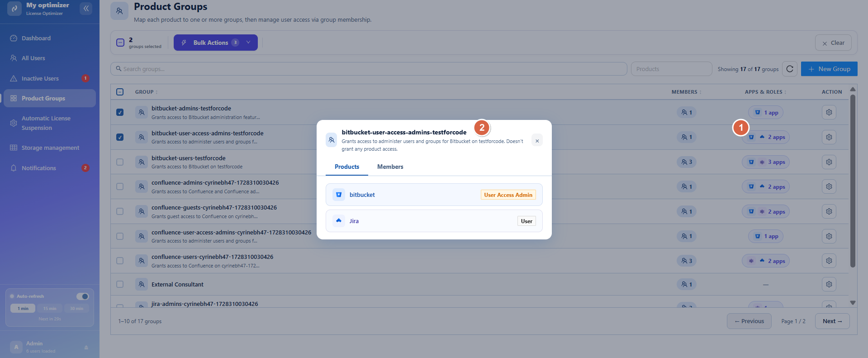Toggle the Auto-refresh switch

pyautogui.click(x=83, y=296)
